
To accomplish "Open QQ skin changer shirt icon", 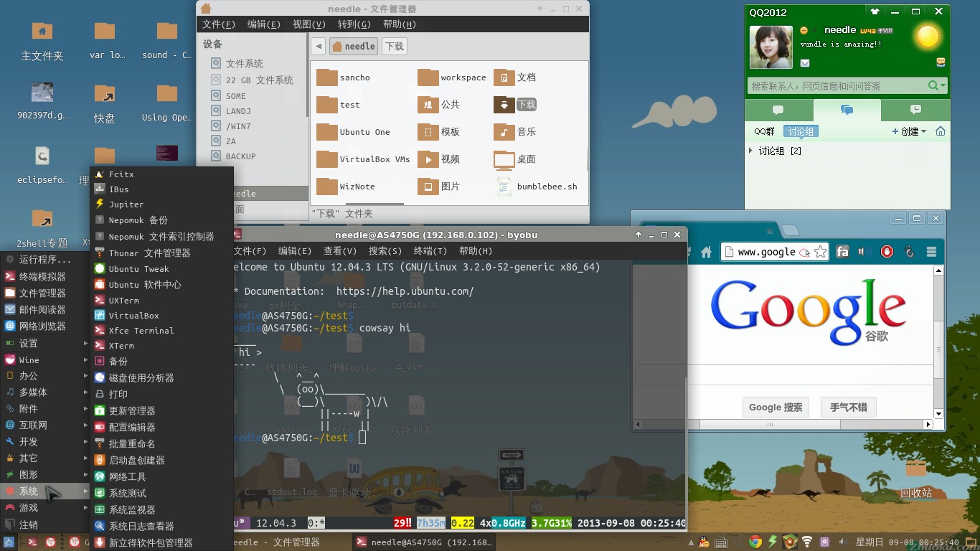I will point(875,11).
